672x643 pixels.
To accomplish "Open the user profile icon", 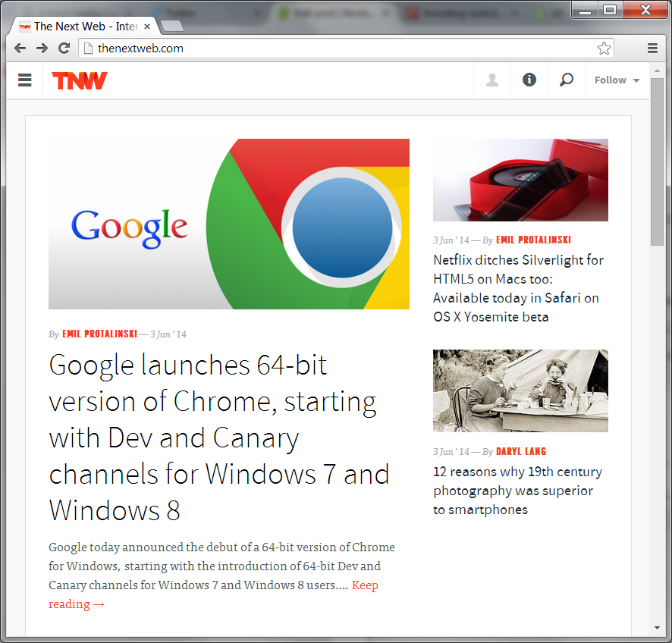I will click(492, 80).
